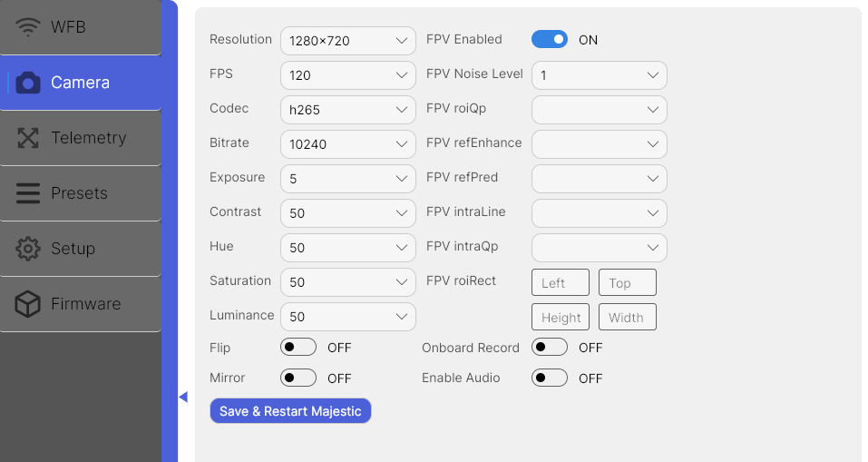Screen dimensions: 868x462
Task: Open the Bitrate 10240 dropdown
Action: (347, 144)
